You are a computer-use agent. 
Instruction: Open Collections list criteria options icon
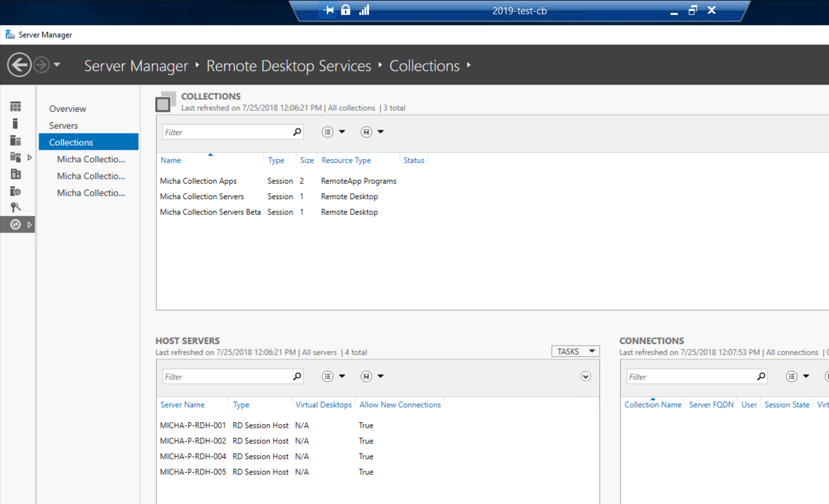328,132
